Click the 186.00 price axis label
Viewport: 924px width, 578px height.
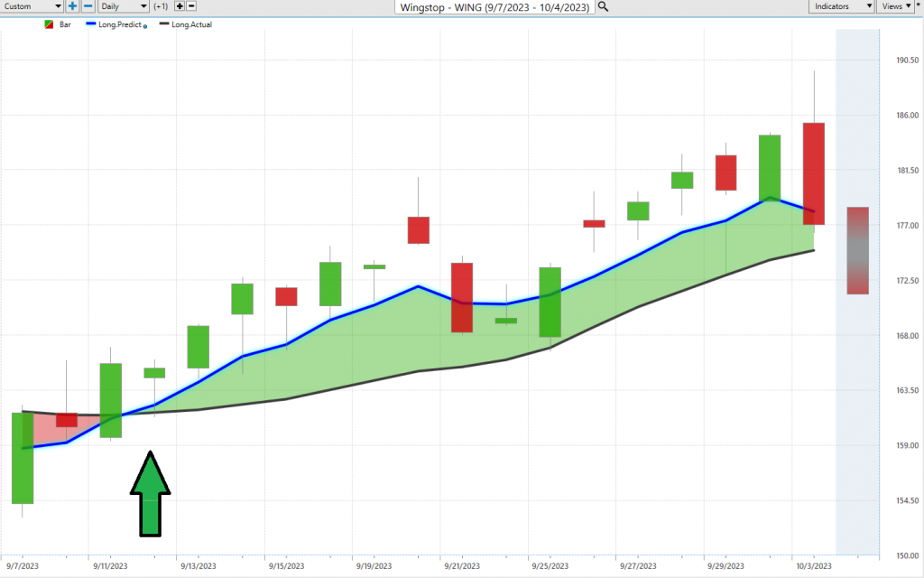coord(908,116)
